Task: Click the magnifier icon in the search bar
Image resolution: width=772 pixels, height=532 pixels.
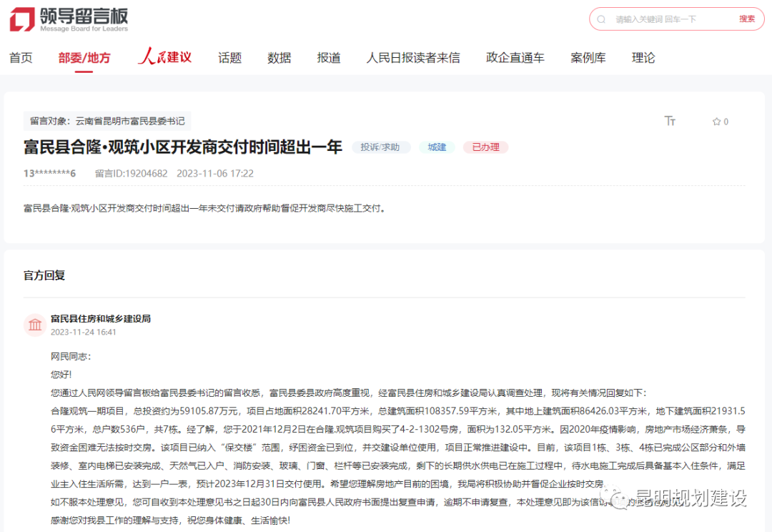Action: pyautogui.click(x=601, y=19)
